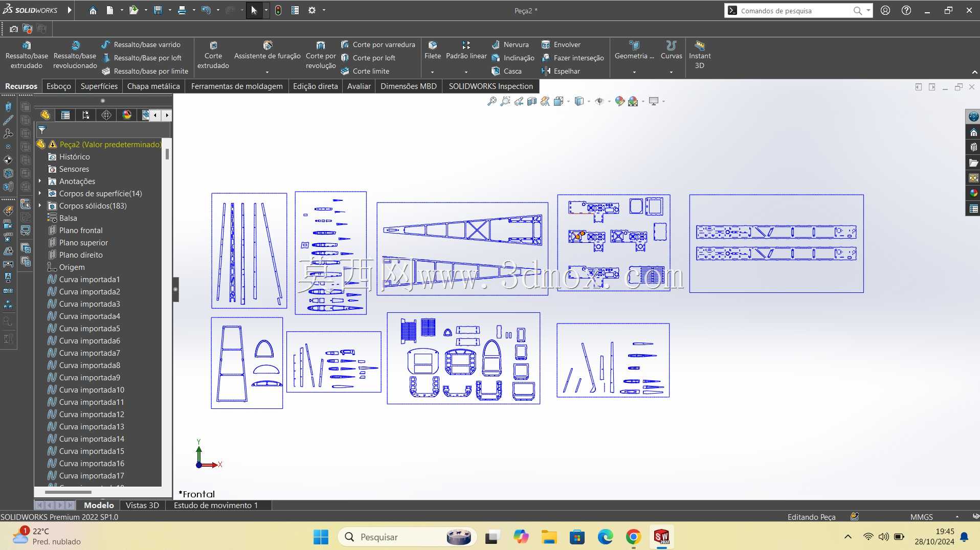This screenshot has height=550, width=980.
Task: Choose Casca tool
Action: coord(506,71)
